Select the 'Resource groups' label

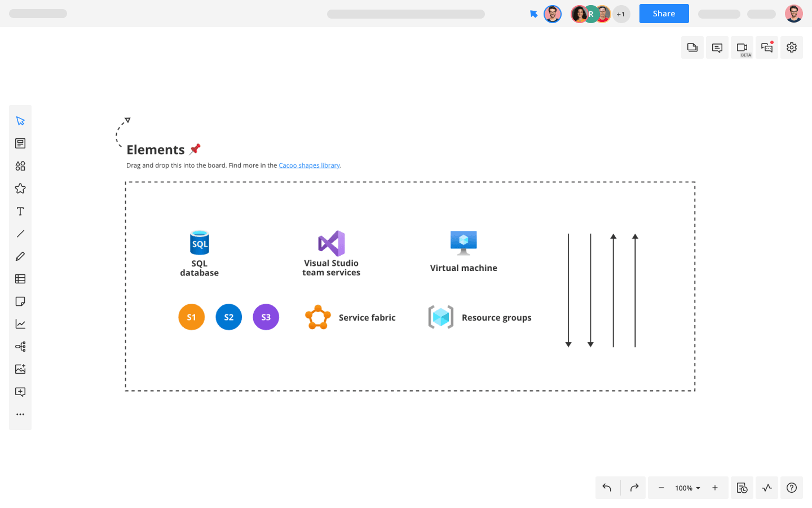[x=497, y=318]
